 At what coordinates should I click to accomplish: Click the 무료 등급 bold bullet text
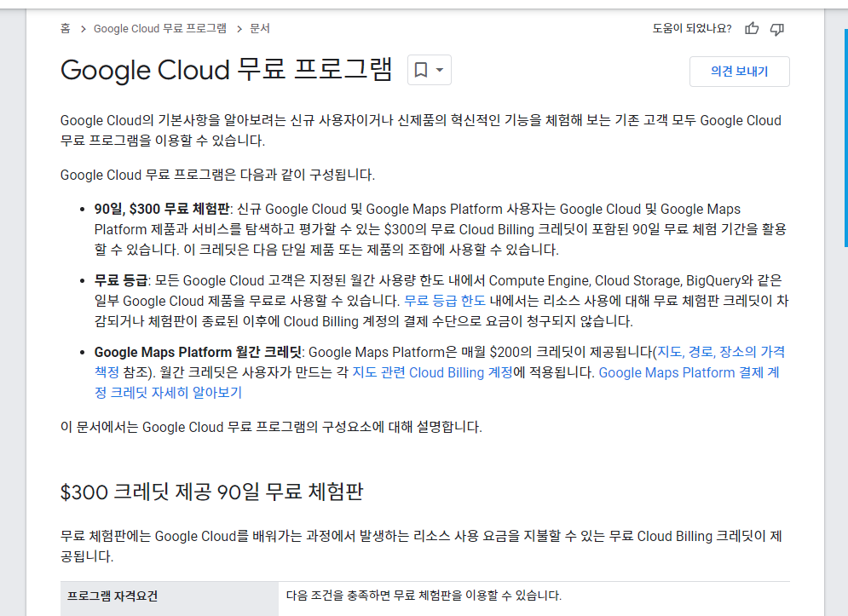(121, 280)
